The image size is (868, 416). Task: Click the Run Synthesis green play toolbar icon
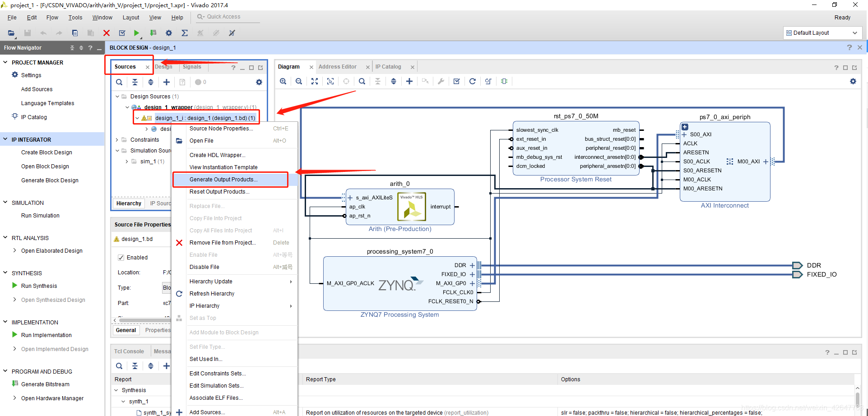pyautogui.click(x=136, y=33)
